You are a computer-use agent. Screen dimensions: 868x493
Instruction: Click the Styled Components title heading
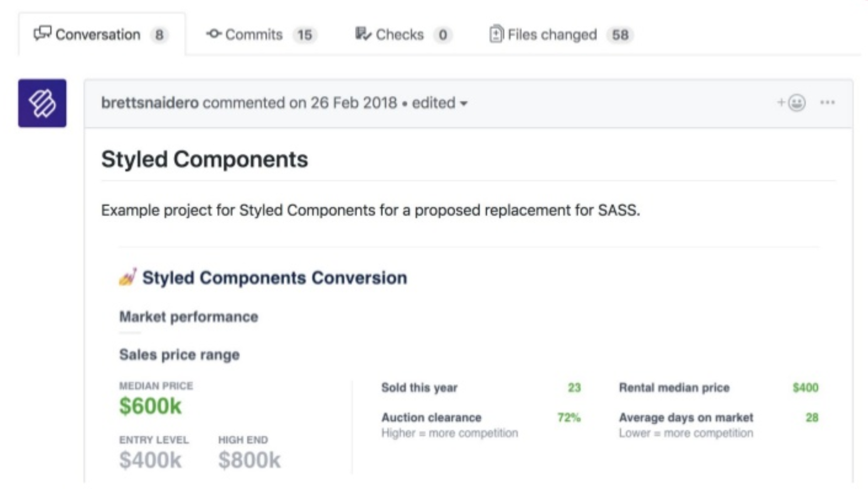[x=204, y=159]
